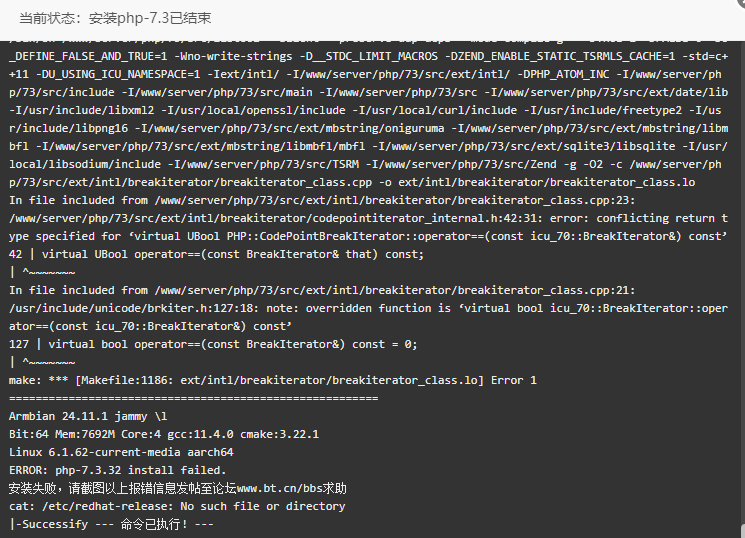The width and height of the screenshot is (745, 538).
Task: Click the 'Successify' command executed line
Action: [x=111, y=525]
